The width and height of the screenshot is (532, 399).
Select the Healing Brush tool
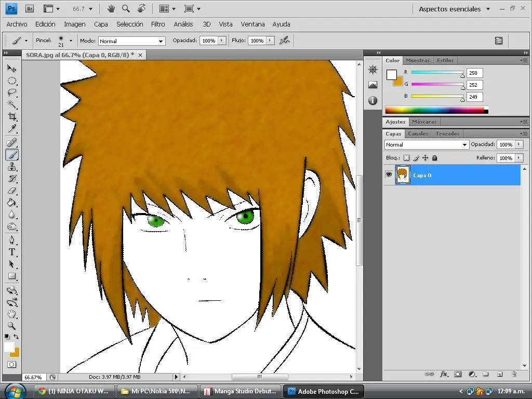(x=12, y=143)
